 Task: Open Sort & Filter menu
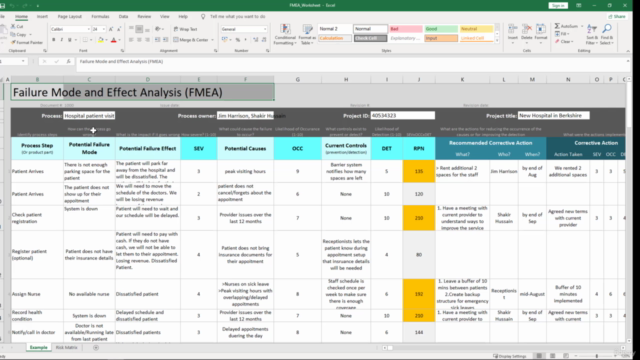[591, 34]
